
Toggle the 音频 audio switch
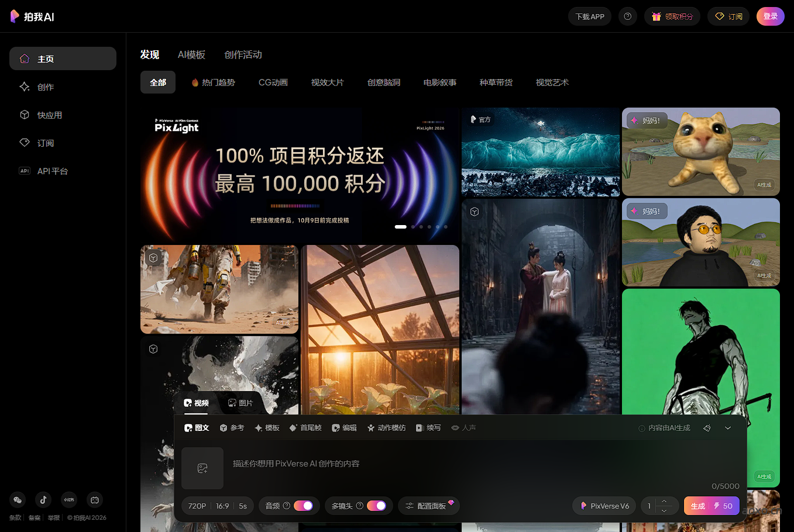point(303,506)
